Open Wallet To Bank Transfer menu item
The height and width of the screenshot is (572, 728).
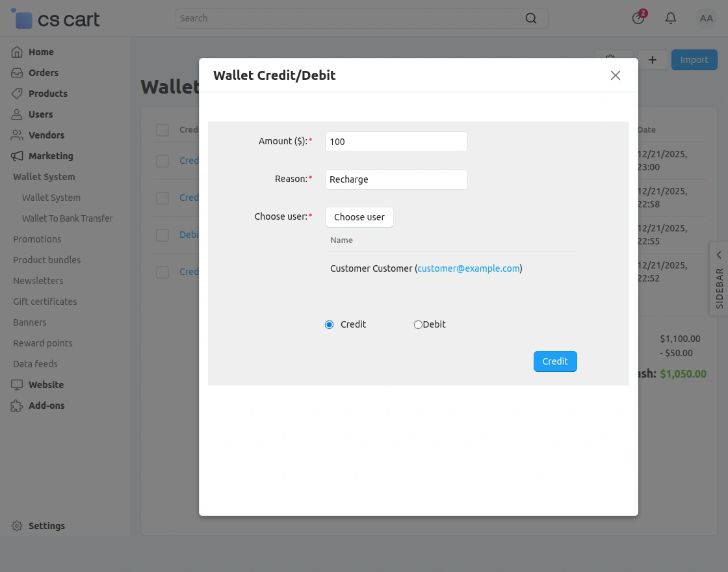pyautogui.click(x=67, y=218)
